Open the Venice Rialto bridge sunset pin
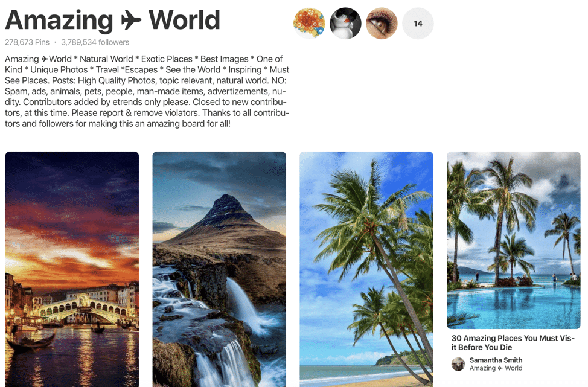The image size is (588, 387). 72,269
